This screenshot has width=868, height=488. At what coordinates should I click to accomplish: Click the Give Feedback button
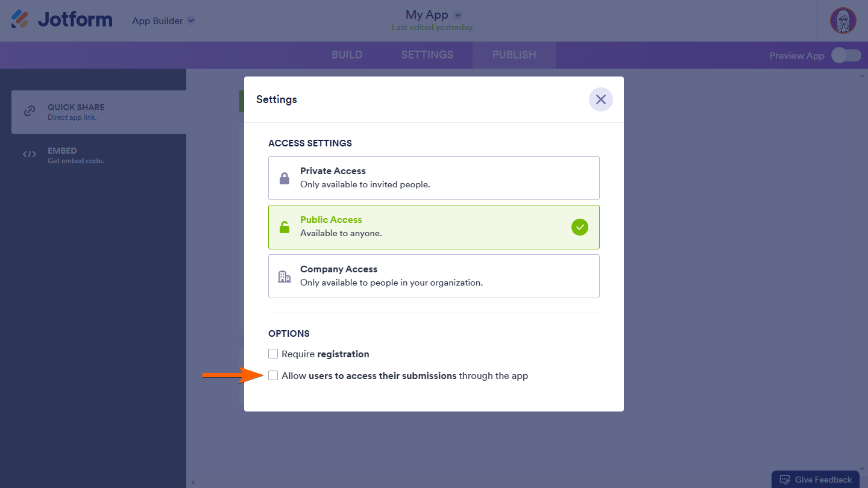[816, 480]
